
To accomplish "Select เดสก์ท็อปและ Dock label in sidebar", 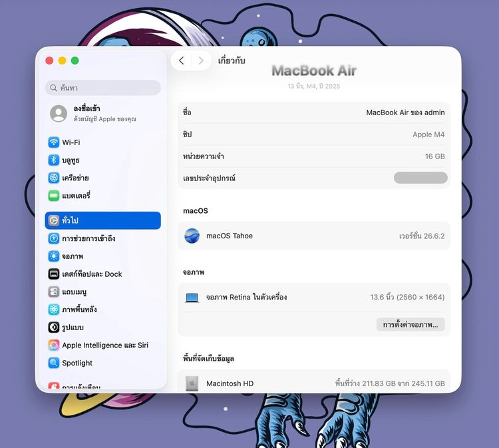I will click(92, 274).
